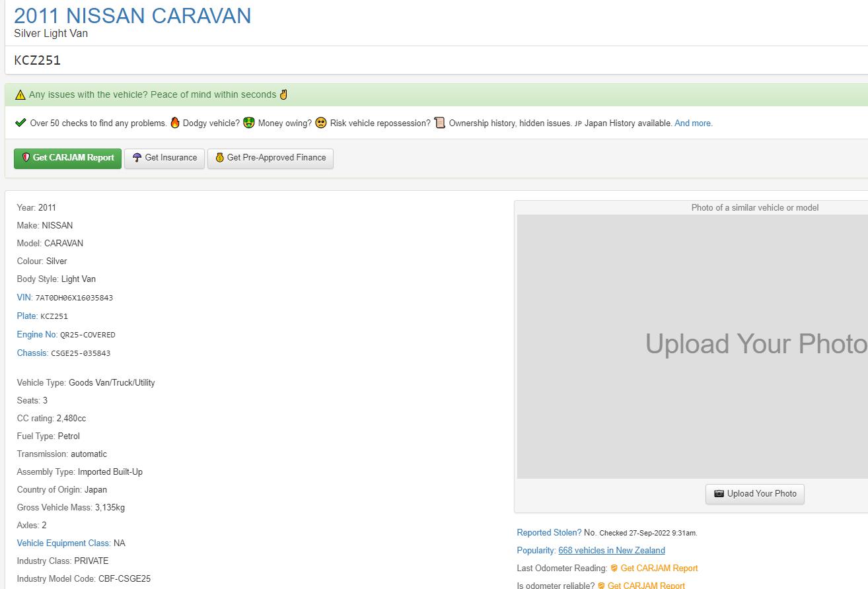The image size is (868, 589).
Task: Click the 'Year: 2011' detail row
Action: pos(37,208)
